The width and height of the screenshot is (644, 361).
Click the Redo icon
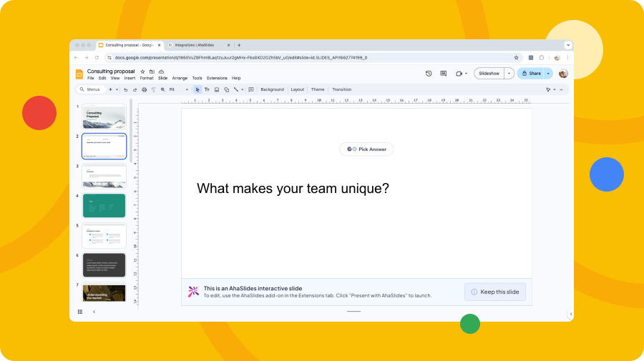135,89
